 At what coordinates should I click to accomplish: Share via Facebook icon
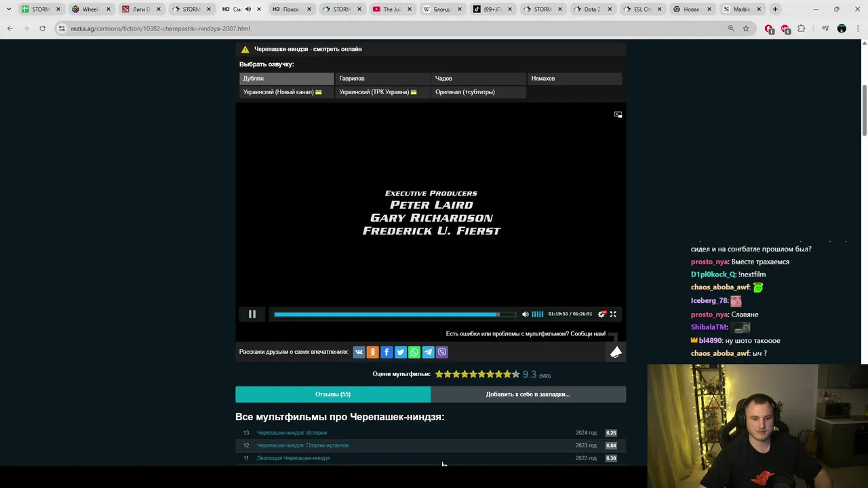387,352
